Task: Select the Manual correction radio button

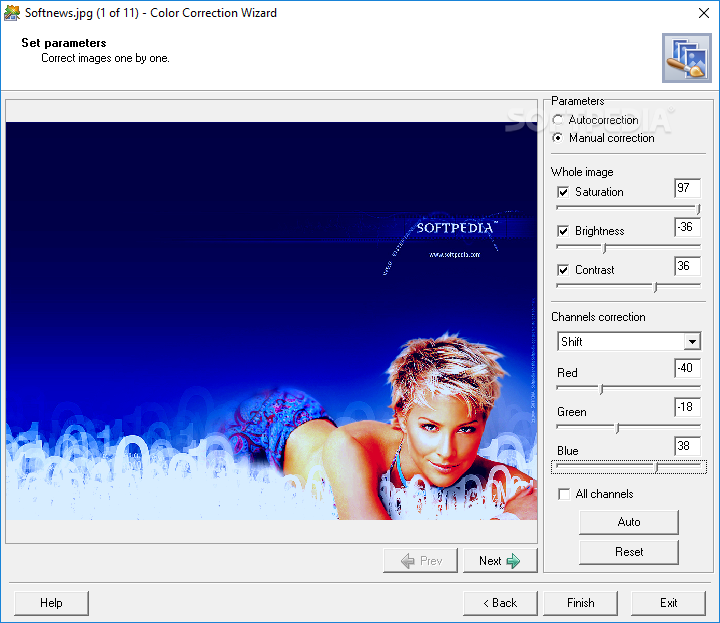Action: [557, 138]
